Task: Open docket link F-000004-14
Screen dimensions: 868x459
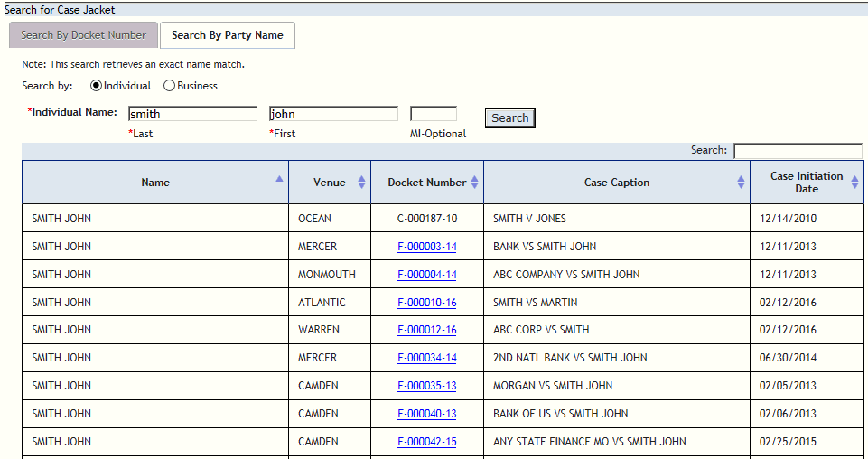Action: point(426,275)
